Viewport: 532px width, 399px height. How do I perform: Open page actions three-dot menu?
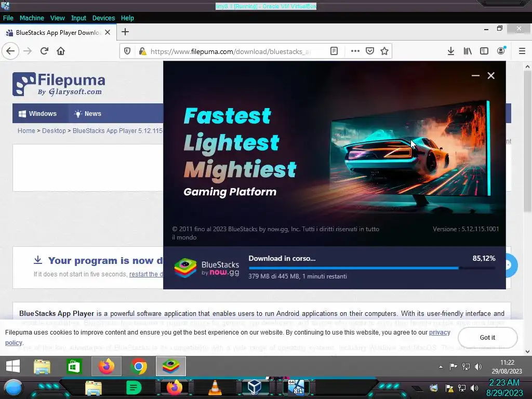pos(355,51)
